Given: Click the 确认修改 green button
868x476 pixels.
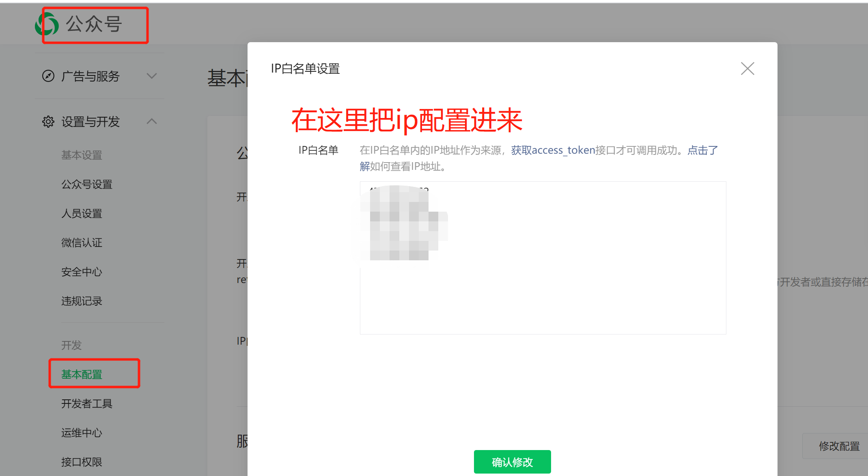Looking at the screenshot, I should (512, 462).
